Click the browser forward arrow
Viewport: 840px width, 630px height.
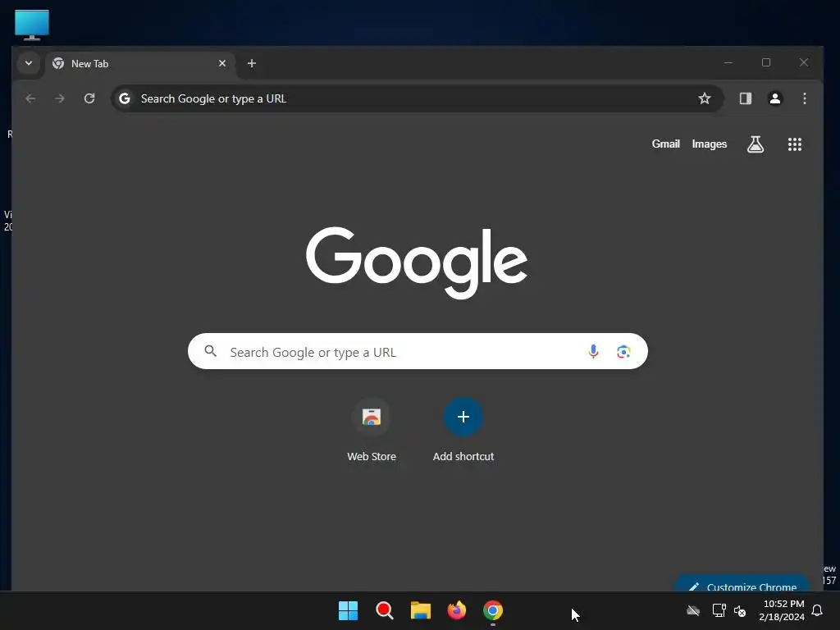(x=60, y=98)
